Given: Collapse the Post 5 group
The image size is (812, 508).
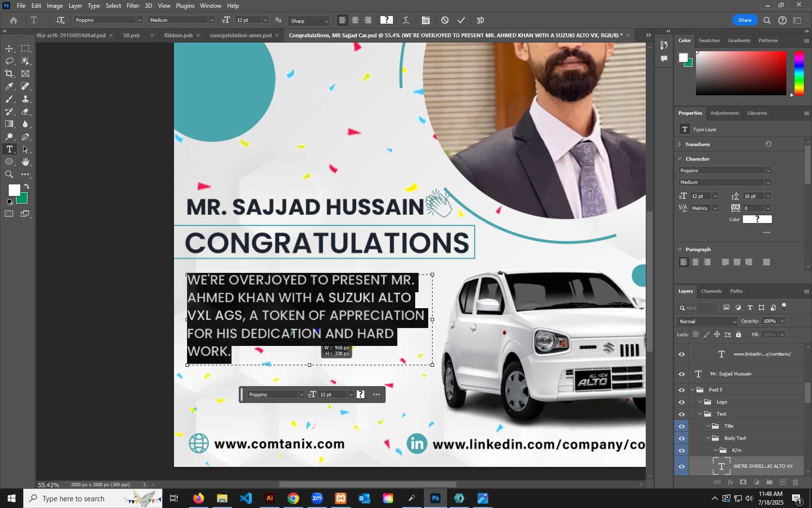Looking at the screenshot, I should click(693, 390).
